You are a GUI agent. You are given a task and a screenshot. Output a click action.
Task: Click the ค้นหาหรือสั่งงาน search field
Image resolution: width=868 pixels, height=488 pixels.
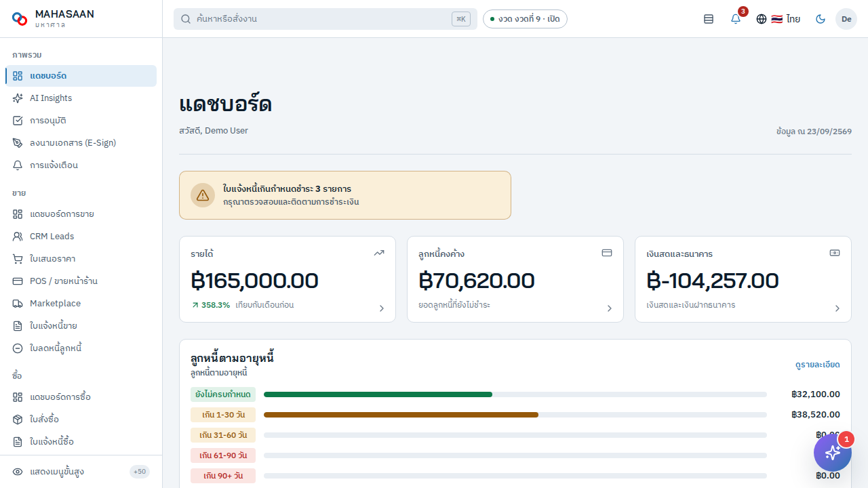pyautogui.click(x=325, y=19)
